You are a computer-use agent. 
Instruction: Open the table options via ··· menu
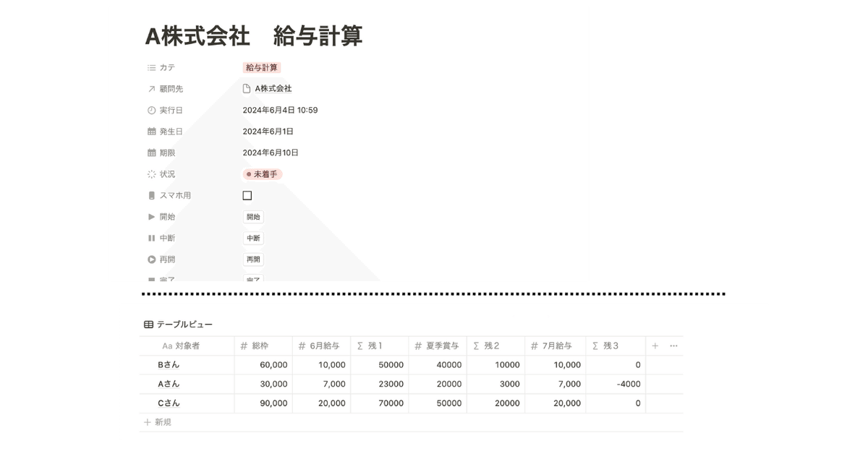click(673, 346)
